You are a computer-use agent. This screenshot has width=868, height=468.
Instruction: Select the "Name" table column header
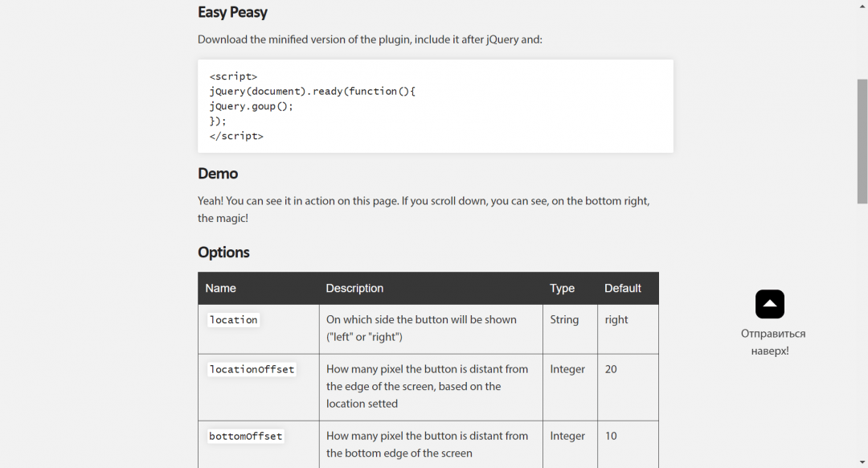click(220, 288)
